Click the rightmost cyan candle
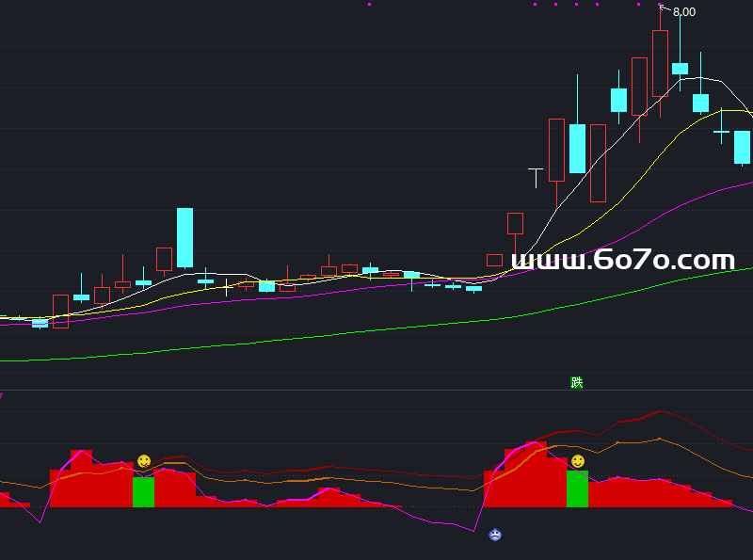 742,147
